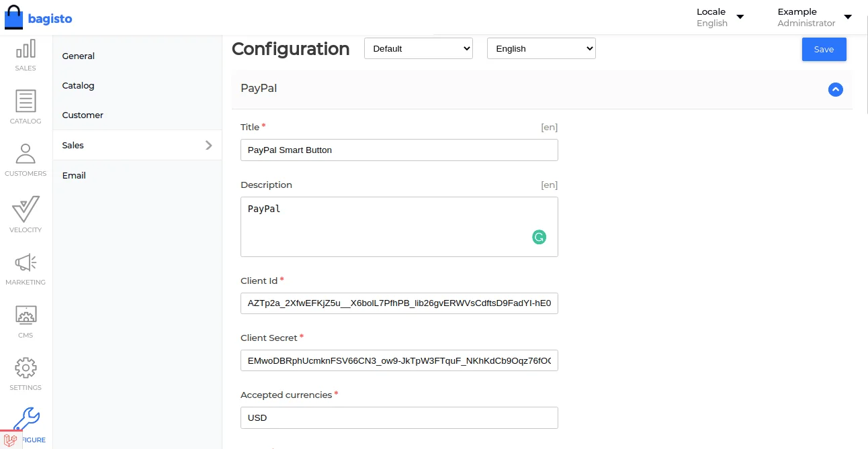Go to Customers in the sidebar
This screenshot has width=868, height=449.
[x=26, y=159]
